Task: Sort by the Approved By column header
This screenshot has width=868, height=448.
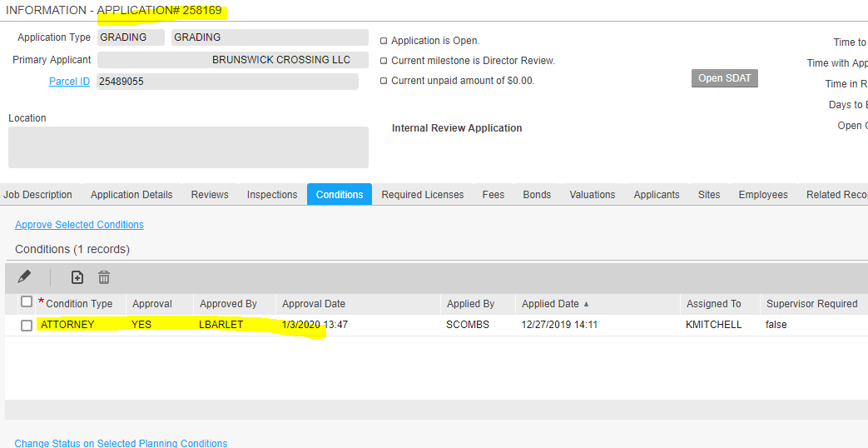Action: 228,304
